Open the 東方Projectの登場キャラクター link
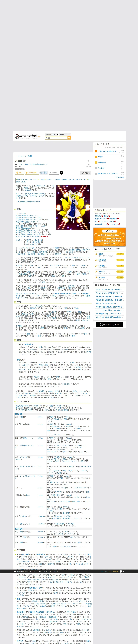Image resolution: width=138 pixels, height=644 pixels. pyautogui.click(x=29, y=201)
